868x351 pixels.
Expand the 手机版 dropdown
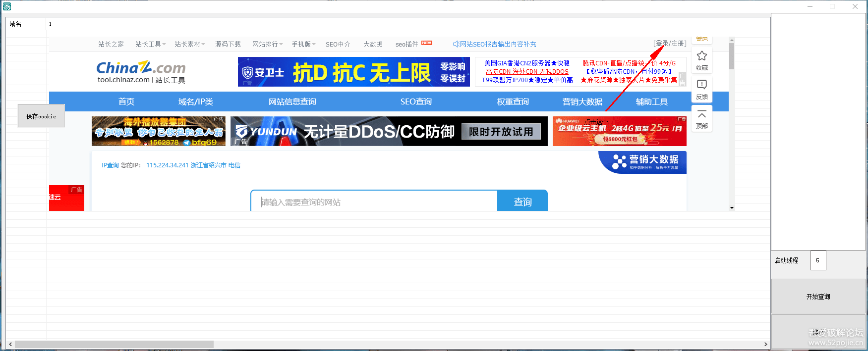(303, 44)
